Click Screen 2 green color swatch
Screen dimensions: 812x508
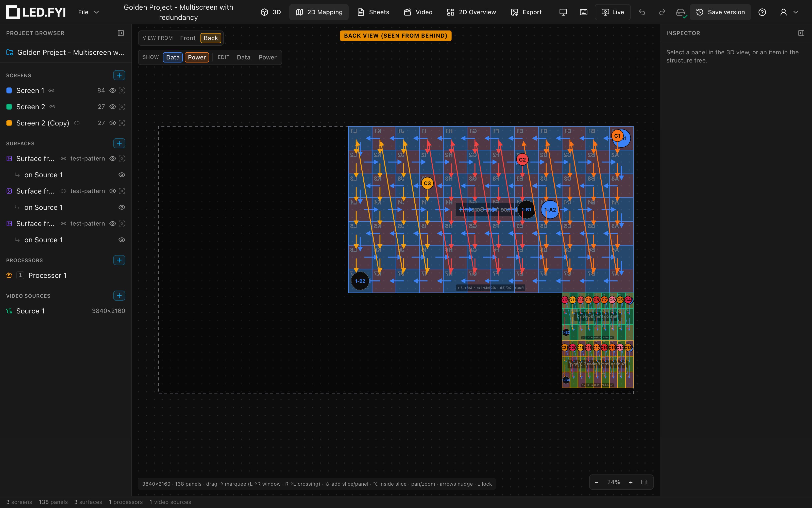pyautogui.click(x=9, y=106)
